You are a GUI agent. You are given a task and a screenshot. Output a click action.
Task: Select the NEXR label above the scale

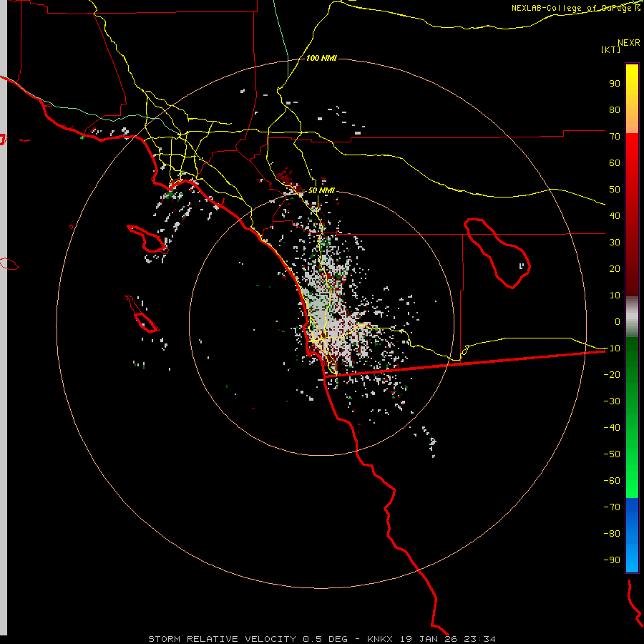(x=628, y=43)
